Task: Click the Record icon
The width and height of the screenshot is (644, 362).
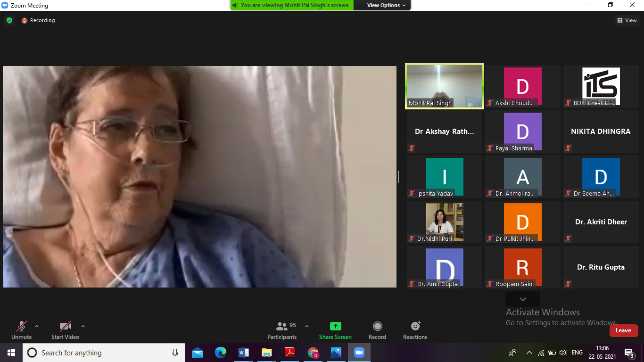Action: [377, 326]
